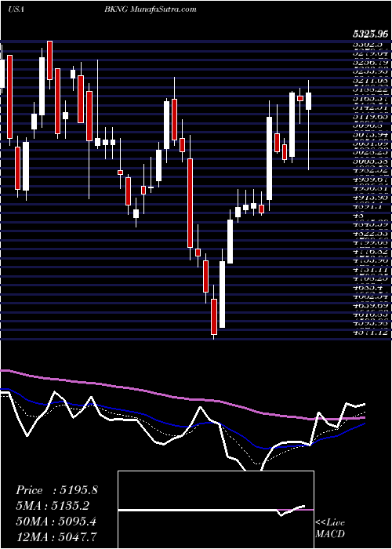The width and height of the screenshot is (392, 549).
Task: Click the Price : 5195.8 readout
Action: (x=56, y=490)
